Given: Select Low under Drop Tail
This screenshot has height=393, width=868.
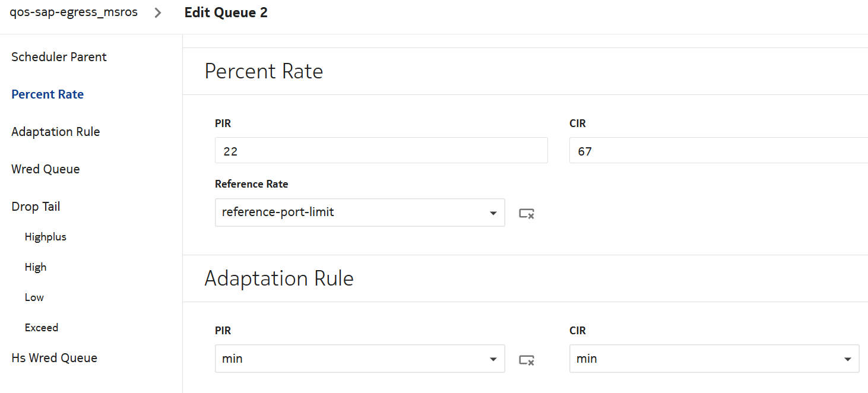Looking at the screenshot, I should coord(34,297).
